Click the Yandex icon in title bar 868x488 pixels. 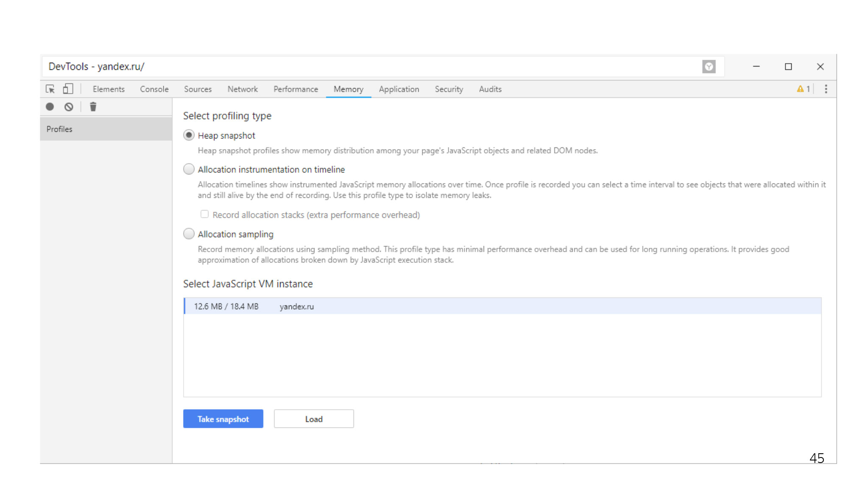(709, 67)
